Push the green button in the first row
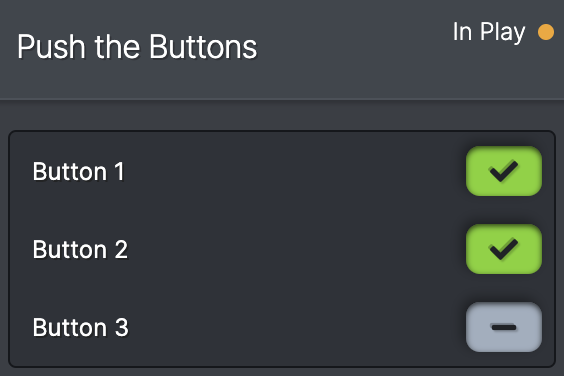 point(504,171)
